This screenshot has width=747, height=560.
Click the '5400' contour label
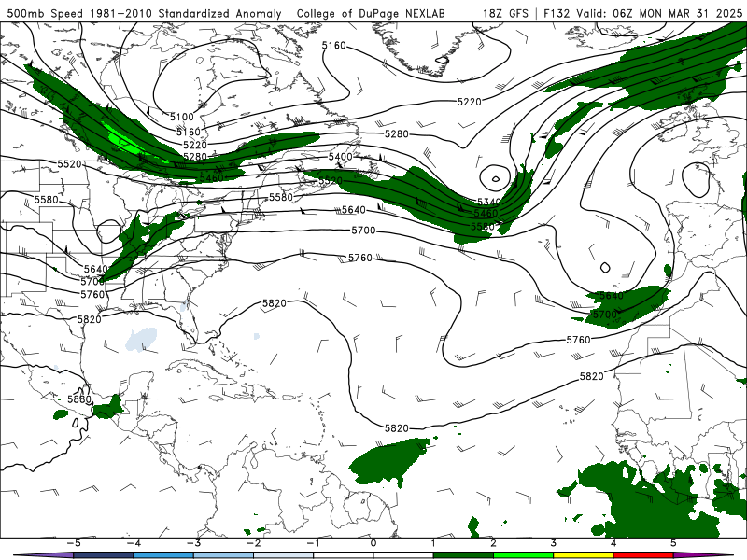point(341,157)
